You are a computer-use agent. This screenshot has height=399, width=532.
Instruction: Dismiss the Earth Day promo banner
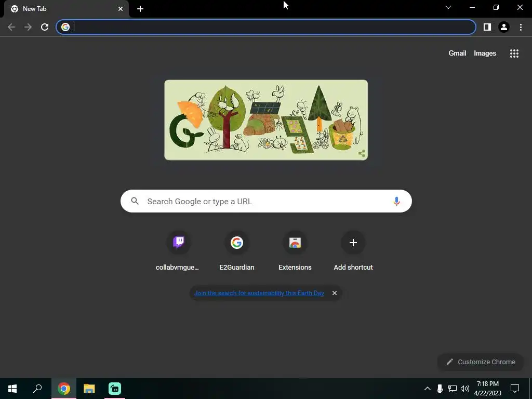335,293
